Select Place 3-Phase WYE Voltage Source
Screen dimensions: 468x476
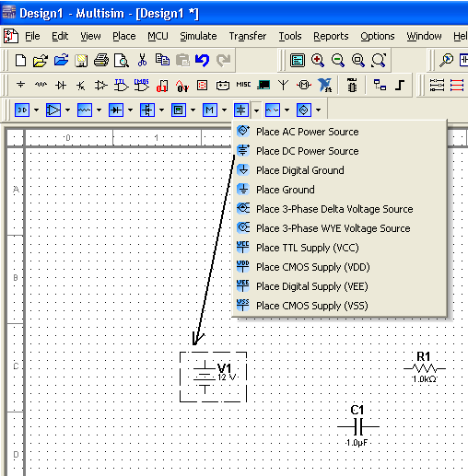click(x=339, y=228)
